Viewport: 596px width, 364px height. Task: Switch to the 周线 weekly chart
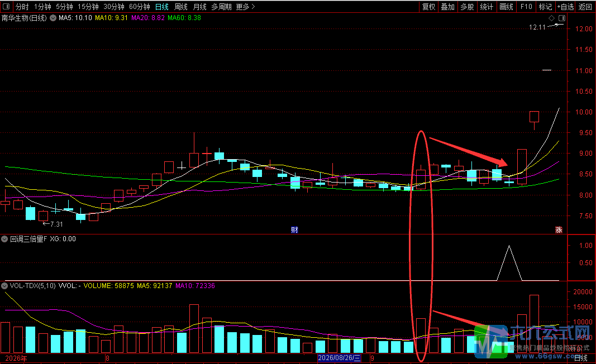tap(181, 7)
